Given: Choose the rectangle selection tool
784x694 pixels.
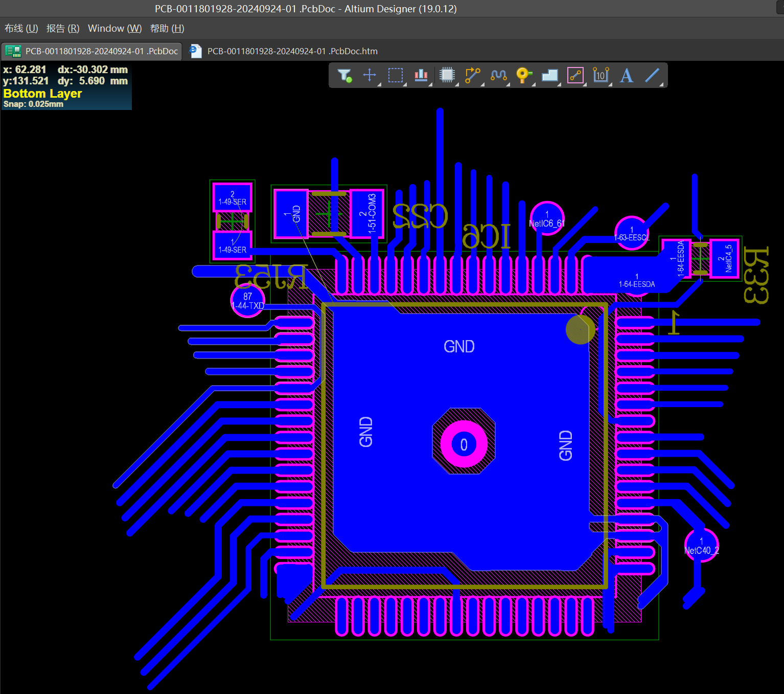Looking at the screenshot, I should pos(396,76).
